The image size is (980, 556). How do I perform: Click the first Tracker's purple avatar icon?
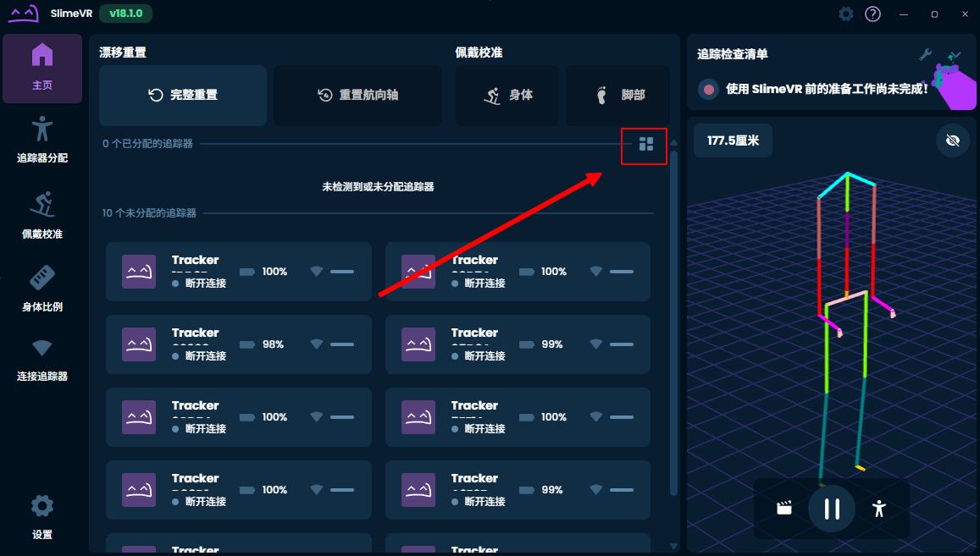pos(139,272)
